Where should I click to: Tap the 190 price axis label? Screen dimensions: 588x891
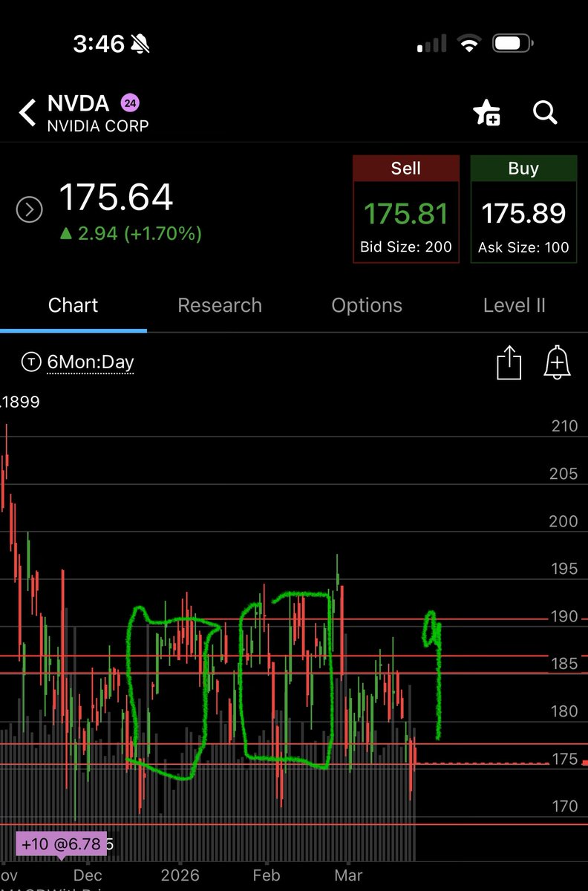point(563,616)
